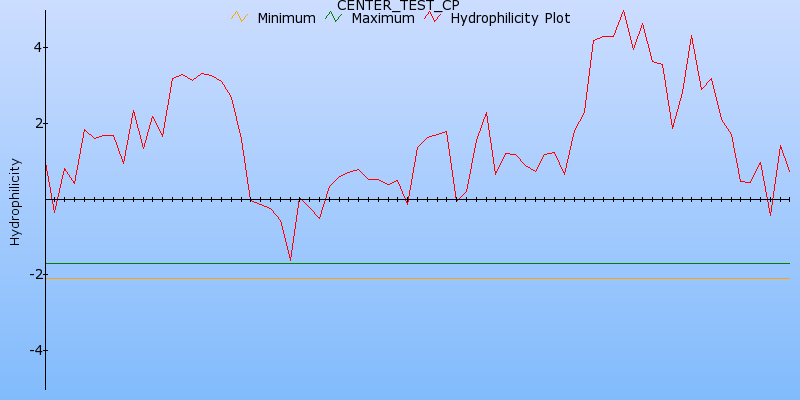
Task: Click the Hydrophilicity y-axis label
Action: point(15,200)
